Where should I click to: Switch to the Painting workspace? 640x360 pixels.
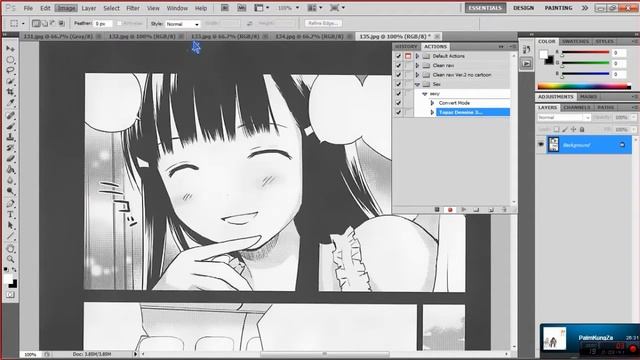click(x=558, y=8)
